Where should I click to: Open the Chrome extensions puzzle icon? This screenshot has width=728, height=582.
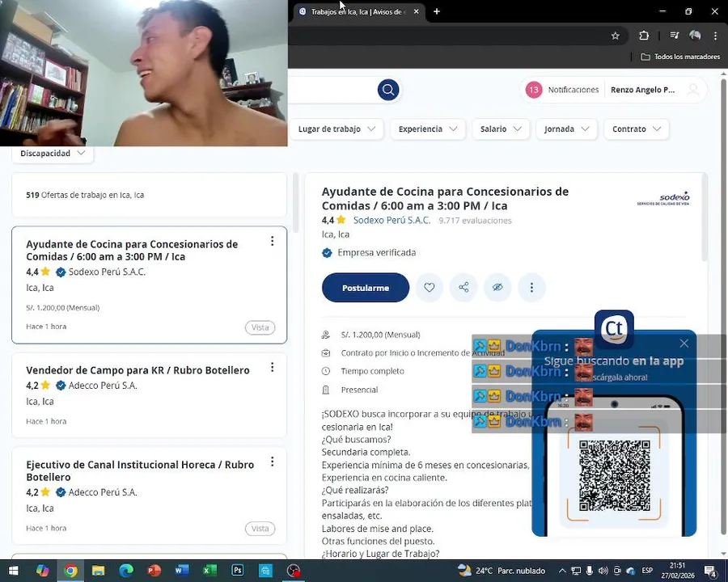(644, 36)
